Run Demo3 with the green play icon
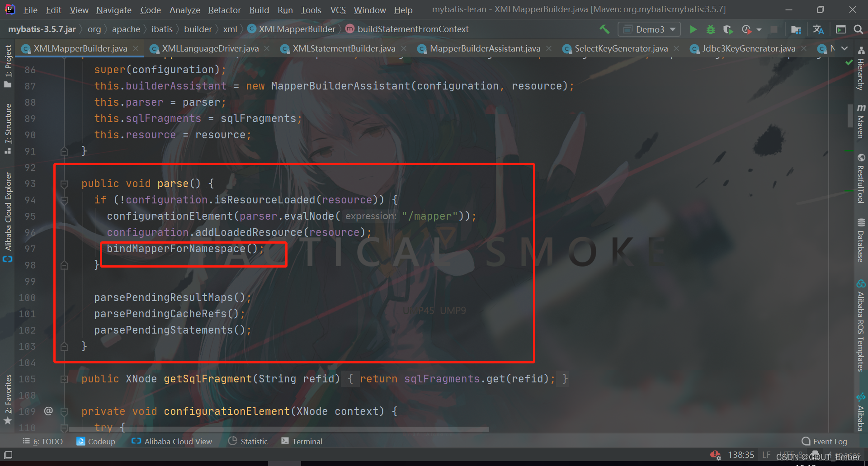 pyautogui.click(x=693, y=29)
